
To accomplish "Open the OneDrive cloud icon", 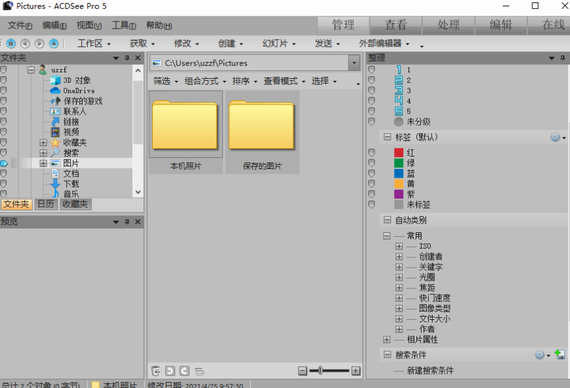I will [55, 90].
